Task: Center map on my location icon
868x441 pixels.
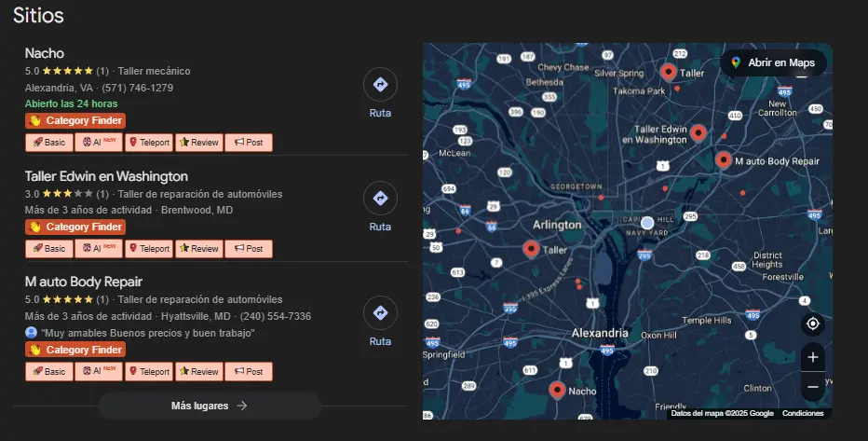Action: tap(813, 324)
